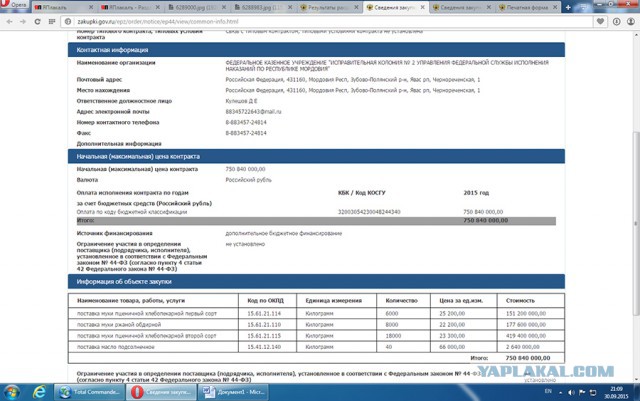Switch to the Печатная форма tab
Screen dimensions: 640x401
[528, 7]
